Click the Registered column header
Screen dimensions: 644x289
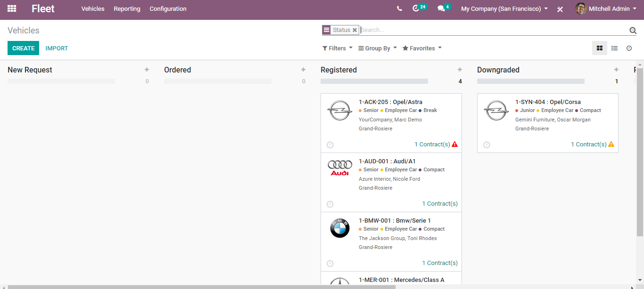(339, 70)
